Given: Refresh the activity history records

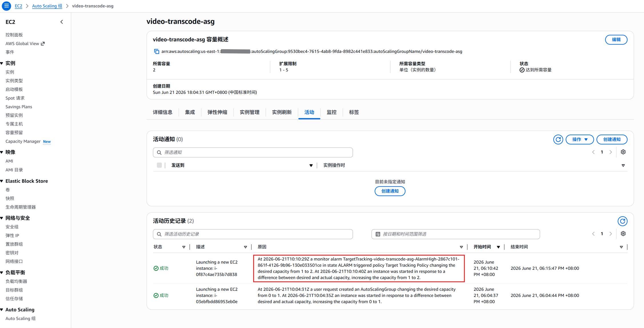Looking at the screenshot, I should (623, 221).
